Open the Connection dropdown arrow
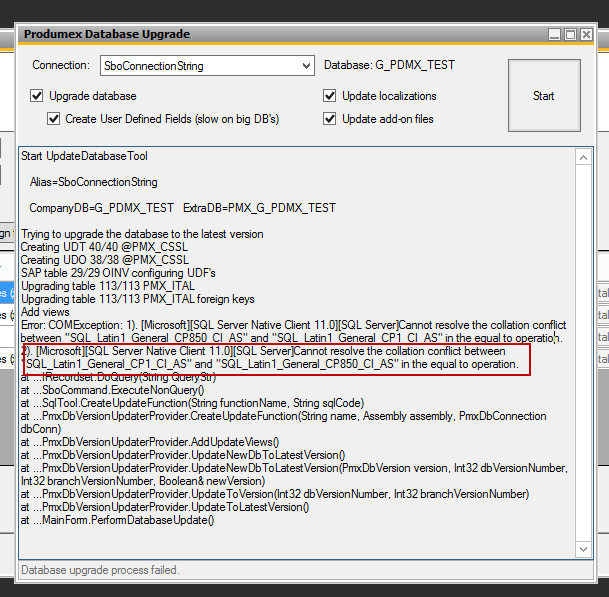 (305, 66)
